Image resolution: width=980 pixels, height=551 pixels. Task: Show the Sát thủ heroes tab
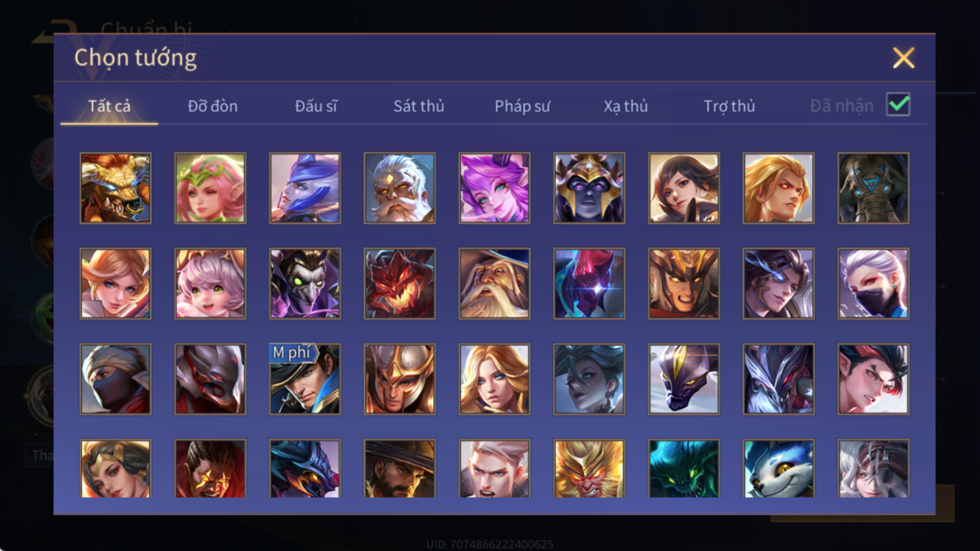[x=418, y=106]
